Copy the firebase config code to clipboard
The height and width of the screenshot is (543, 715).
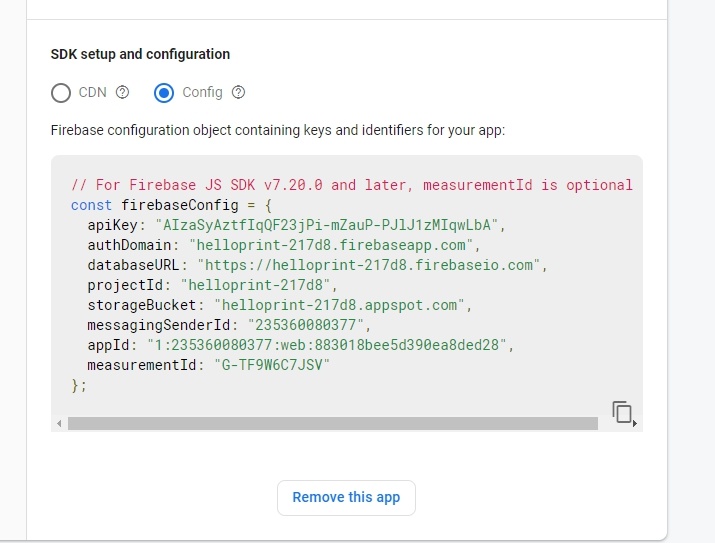[622, 412]
